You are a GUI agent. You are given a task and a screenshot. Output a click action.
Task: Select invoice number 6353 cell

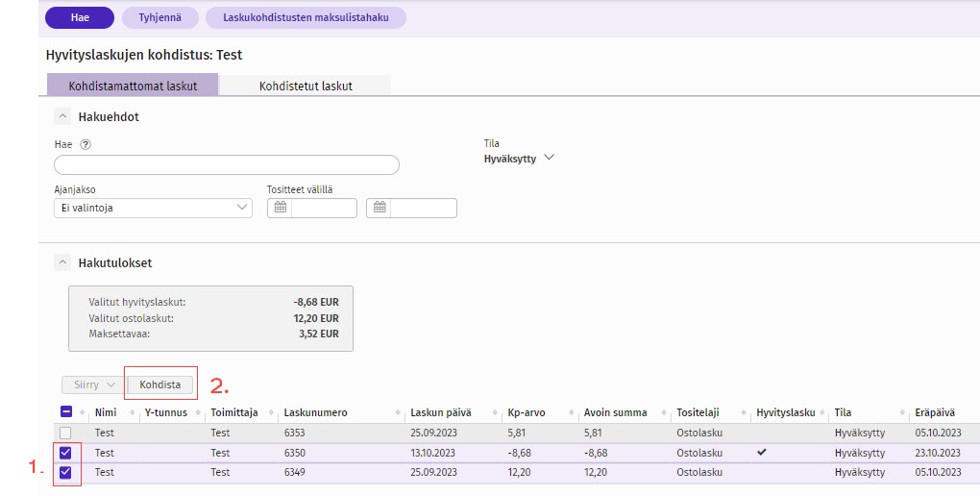pos(294,433)
